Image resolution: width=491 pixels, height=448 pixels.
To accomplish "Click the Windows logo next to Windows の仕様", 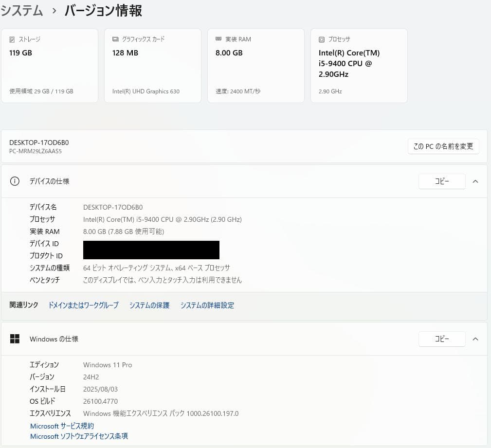I will click(15, 339).
